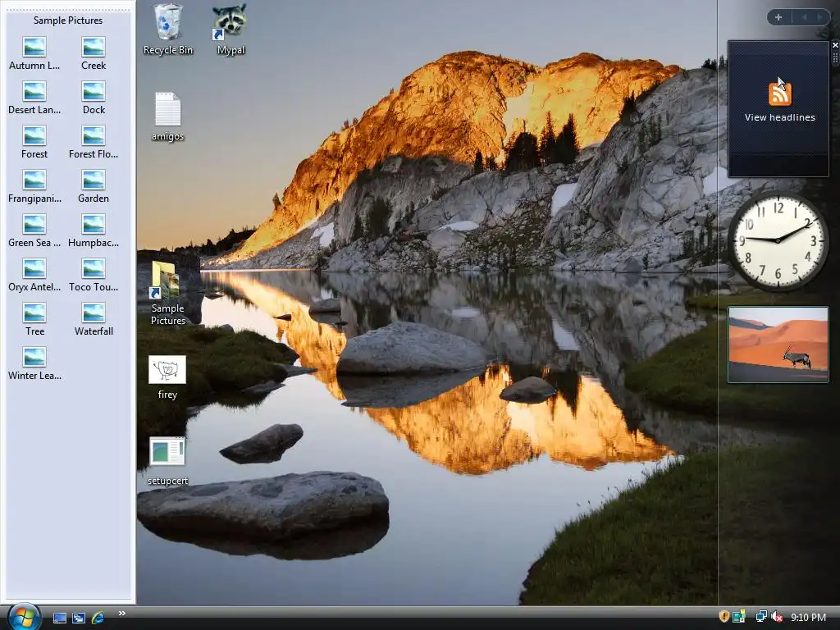Select the Dock picture icon
840x630 pixels.
point(94,98)
